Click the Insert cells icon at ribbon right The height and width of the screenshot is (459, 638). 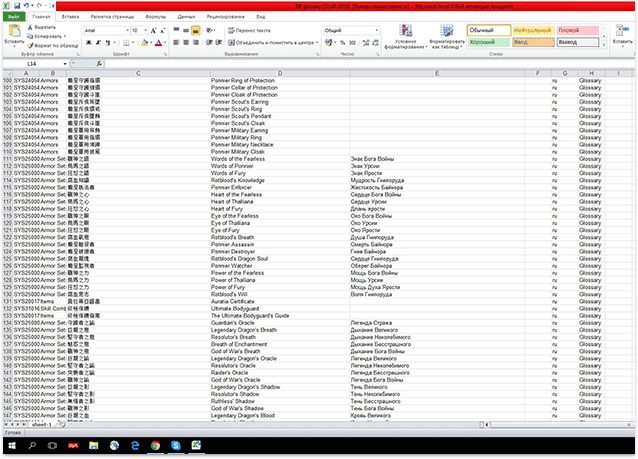[x=622, y=31]
